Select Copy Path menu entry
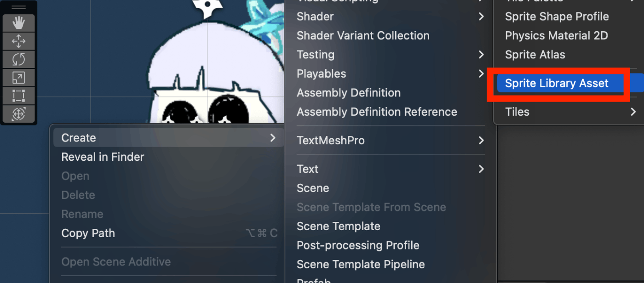 88,233
